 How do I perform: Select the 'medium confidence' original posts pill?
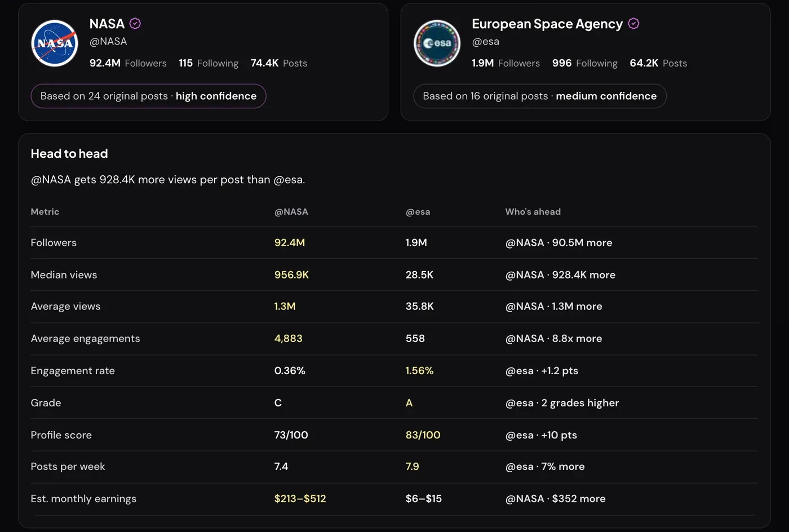pos(540,96)
